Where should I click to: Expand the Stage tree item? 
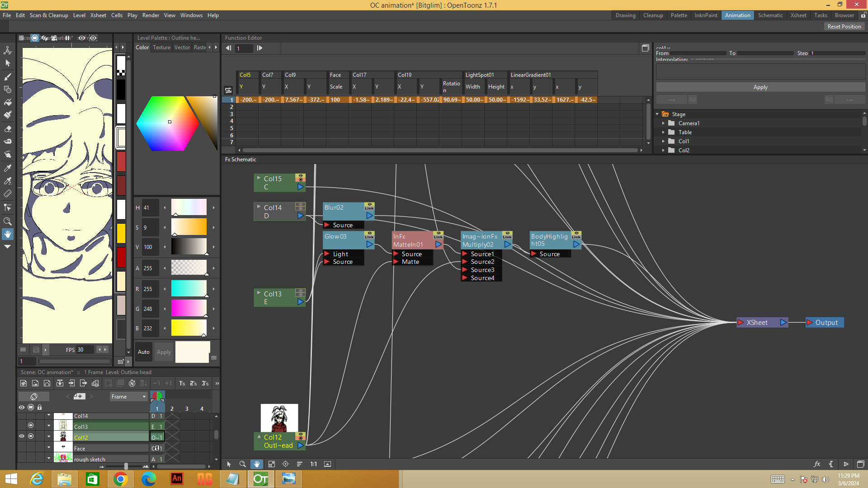657,114
